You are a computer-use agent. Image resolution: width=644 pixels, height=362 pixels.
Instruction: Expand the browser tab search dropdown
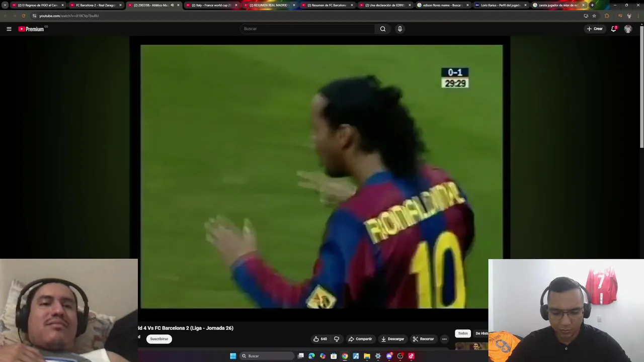click(x=5, y=5)
